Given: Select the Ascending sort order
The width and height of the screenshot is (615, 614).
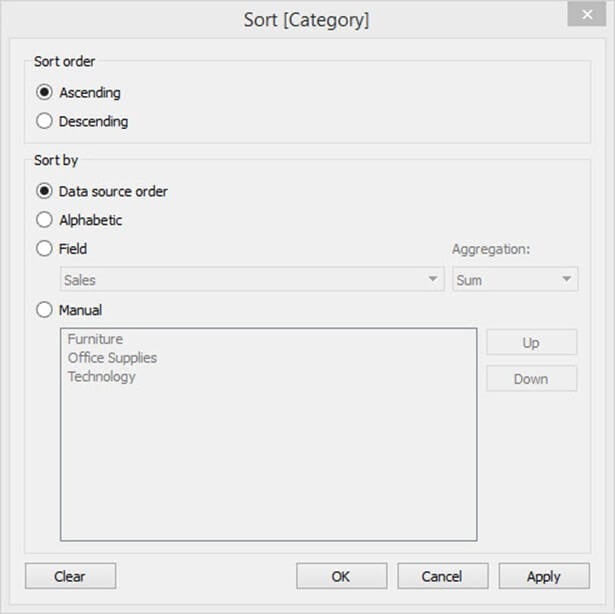Looking at the screenshot, I should 44,92.
